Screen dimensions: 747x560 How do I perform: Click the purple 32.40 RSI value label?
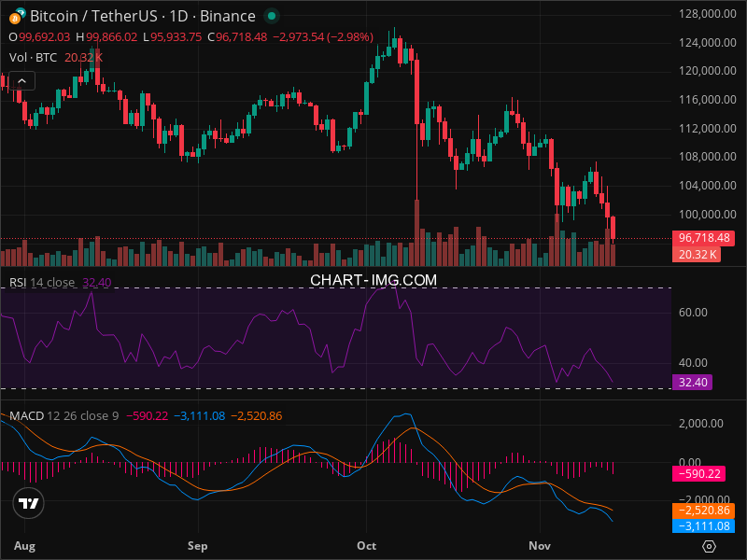coord(693,382)
